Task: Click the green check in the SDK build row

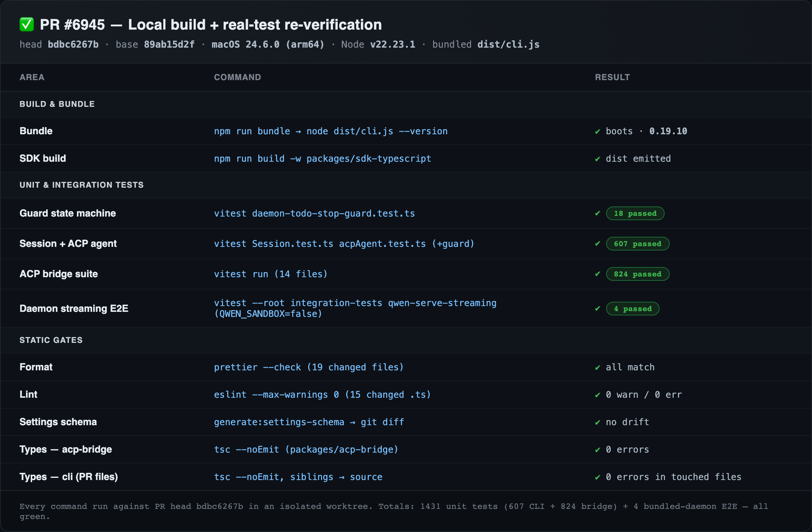Action: [597, 159]
